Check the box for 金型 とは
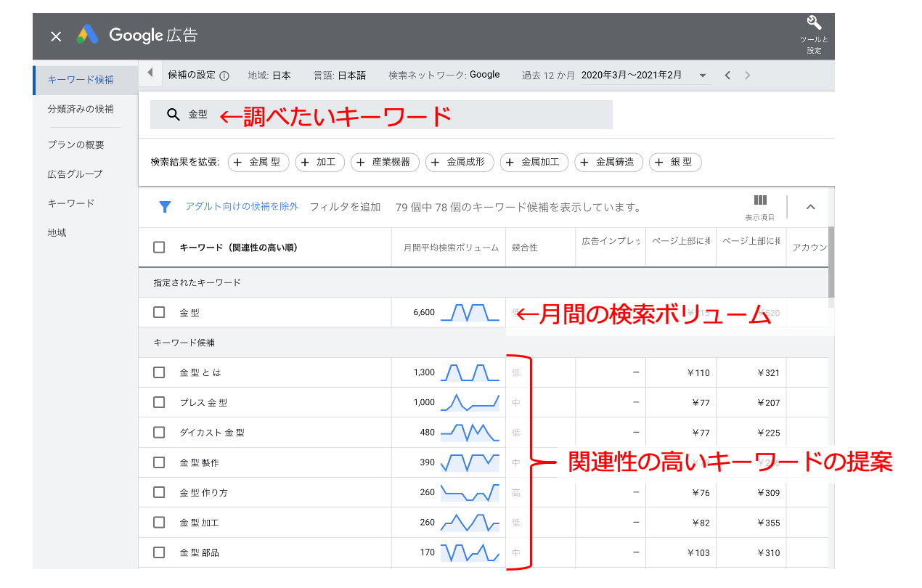Screen dimensions: 922x588 (159, 372)
